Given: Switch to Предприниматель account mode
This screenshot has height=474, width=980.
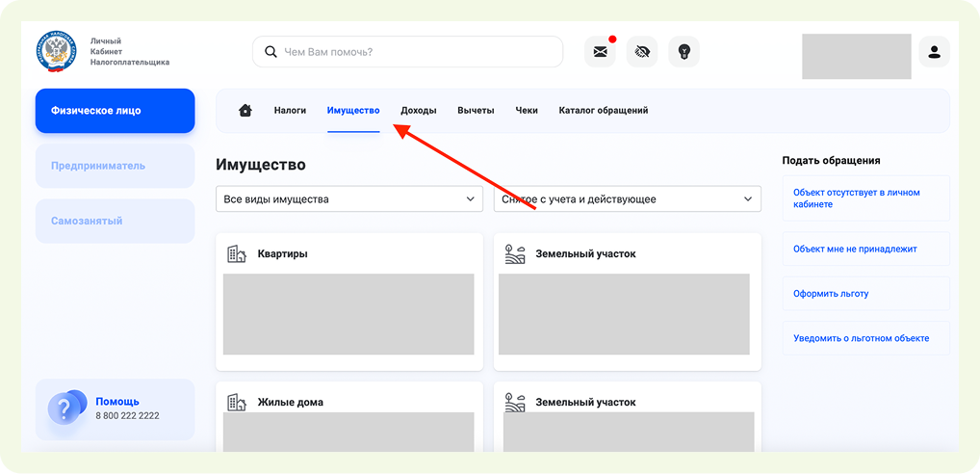Looking at the screenshot, I should (x=115, y=166).
